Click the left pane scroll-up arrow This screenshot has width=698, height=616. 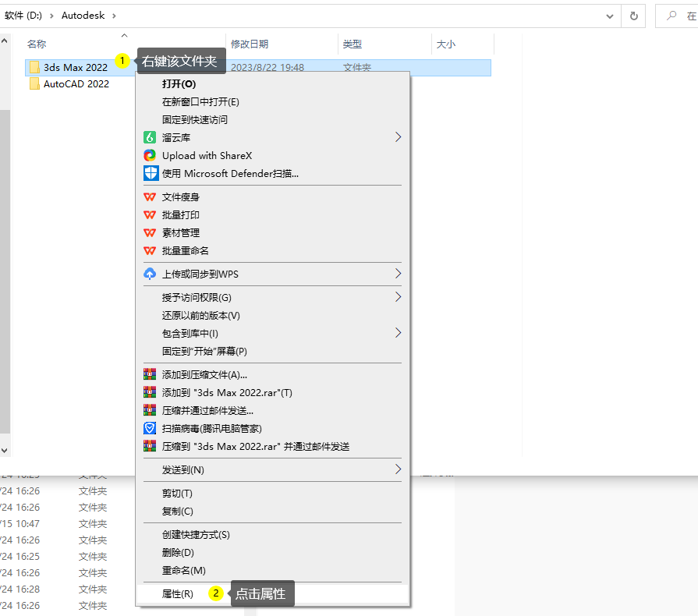tap(5, 41)
